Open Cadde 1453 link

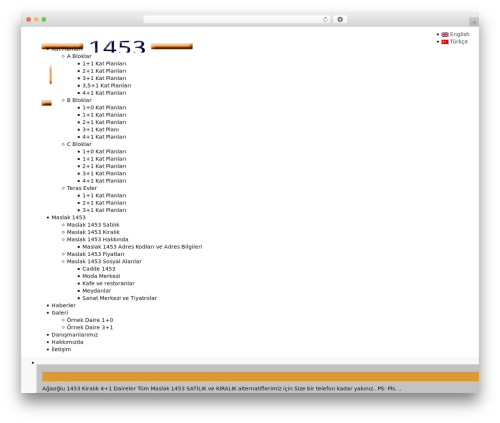[99, 269]
